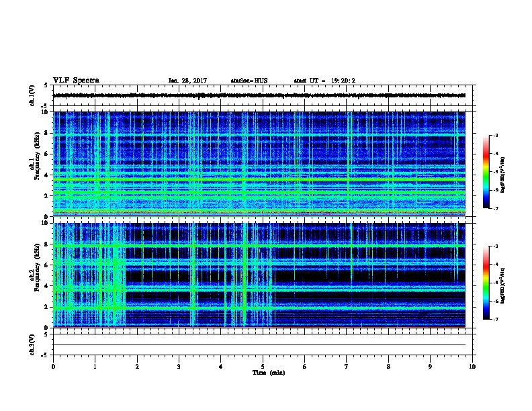Screen dimensions: 532x411
Task: Click the 'VLF Spectra' title text
Action: pos(76,81)
